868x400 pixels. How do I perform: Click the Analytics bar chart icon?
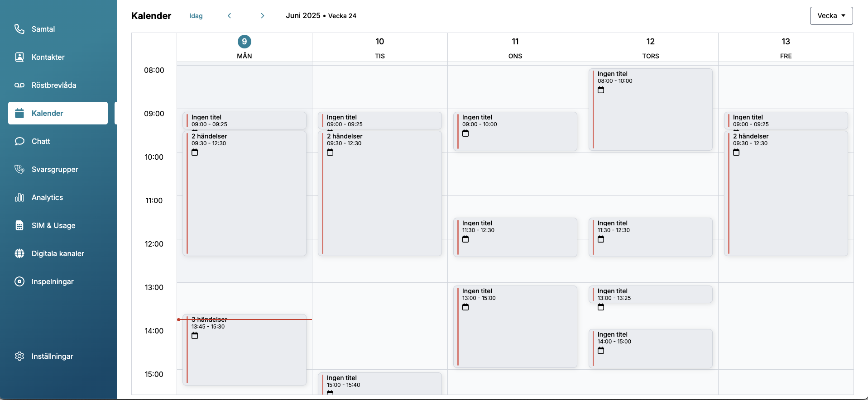[x=19, y=197]
